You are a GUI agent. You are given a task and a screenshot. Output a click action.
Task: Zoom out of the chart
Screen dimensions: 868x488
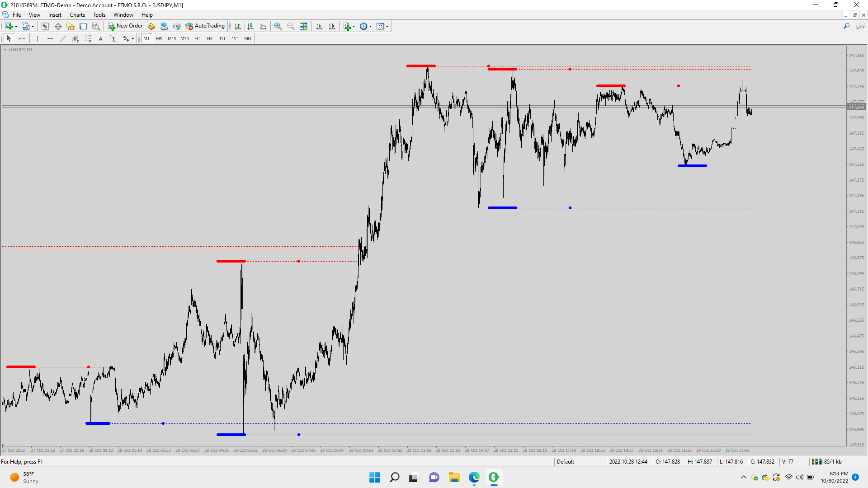coord(291,26)
